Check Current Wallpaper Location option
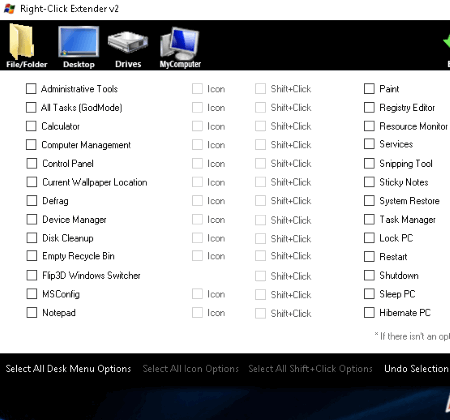The image size is (450, 420). coord(32,182)
